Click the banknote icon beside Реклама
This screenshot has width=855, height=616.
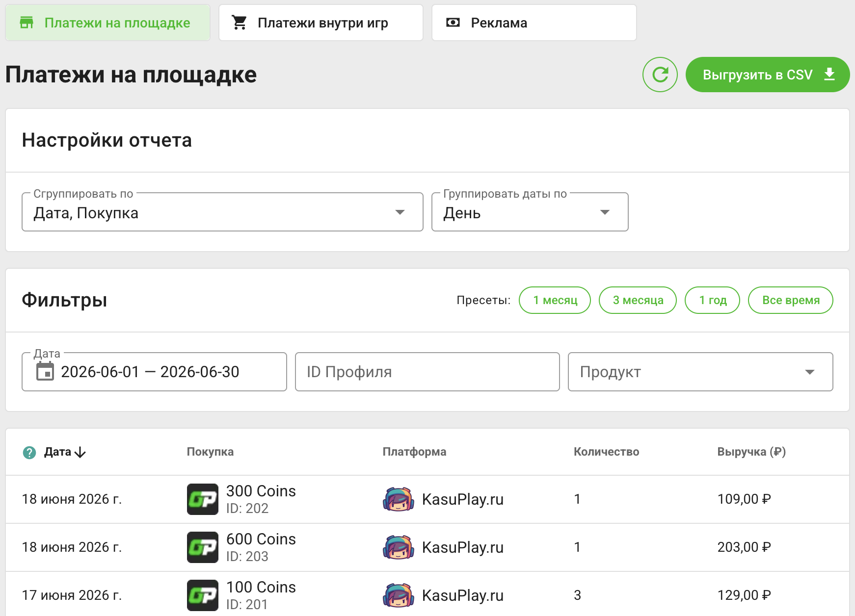tap(453, 23)
